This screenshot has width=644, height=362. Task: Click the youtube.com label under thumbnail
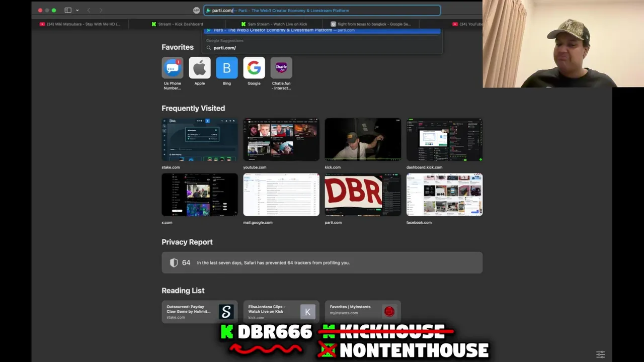click(x=255, y=167)
